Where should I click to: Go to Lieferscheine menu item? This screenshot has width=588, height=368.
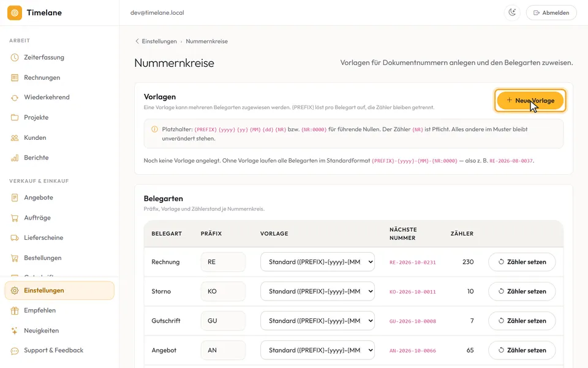coord(59,238)
